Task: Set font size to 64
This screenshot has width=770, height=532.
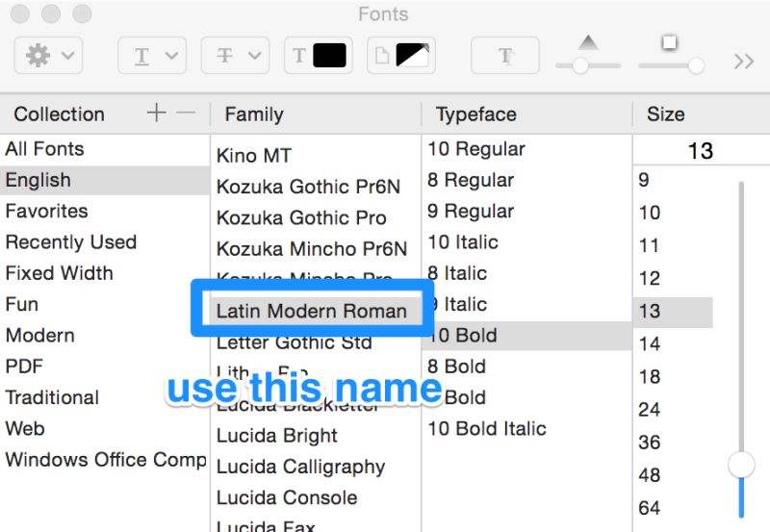Action: (x=673, y=509)
